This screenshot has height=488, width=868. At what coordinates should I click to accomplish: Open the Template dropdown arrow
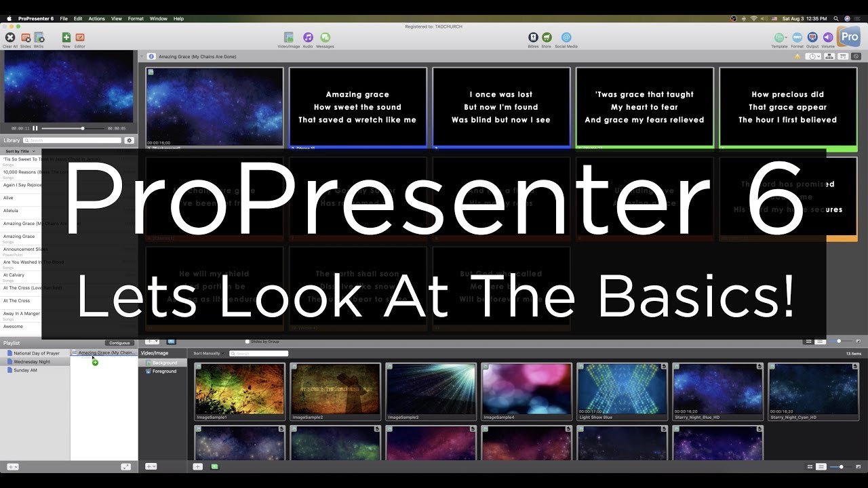(x=785, y=37)
